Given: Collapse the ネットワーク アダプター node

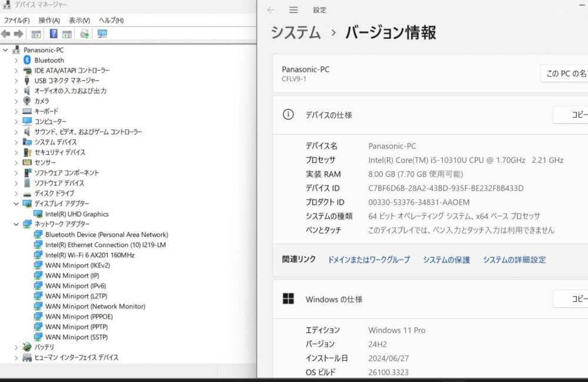Looking at the screenshot, I should point(16,224).
